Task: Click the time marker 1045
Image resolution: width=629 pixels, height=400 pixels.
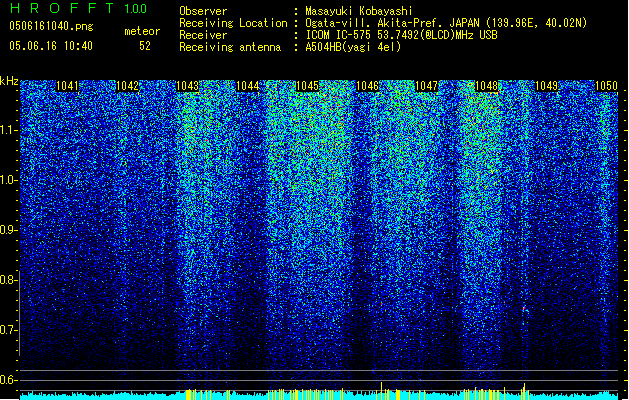Action: [x=307, y=86]
